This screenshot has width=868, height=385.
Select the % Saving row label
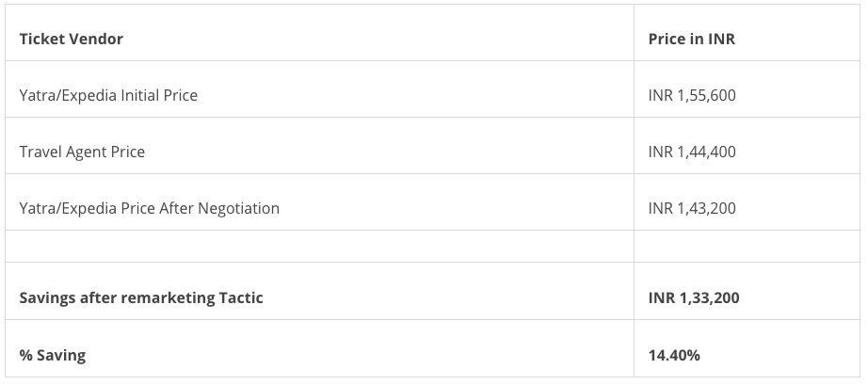[53, 355]
